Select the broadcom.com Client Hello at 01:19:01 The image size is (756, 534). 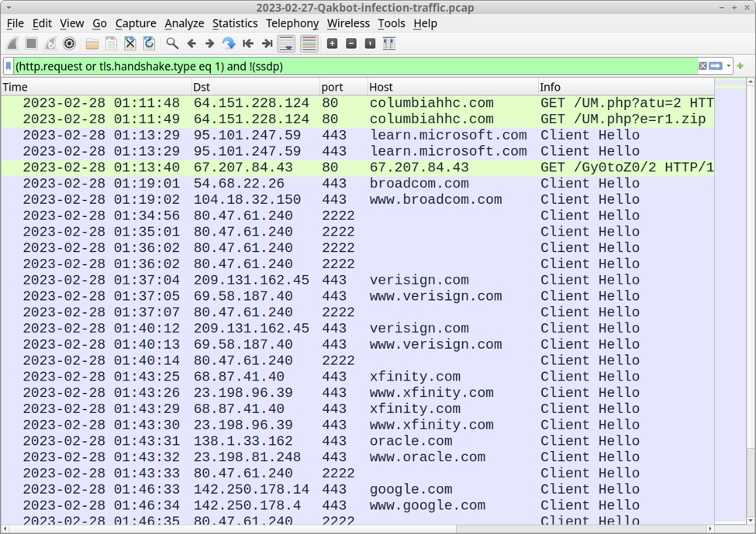[x=357, y=184]
